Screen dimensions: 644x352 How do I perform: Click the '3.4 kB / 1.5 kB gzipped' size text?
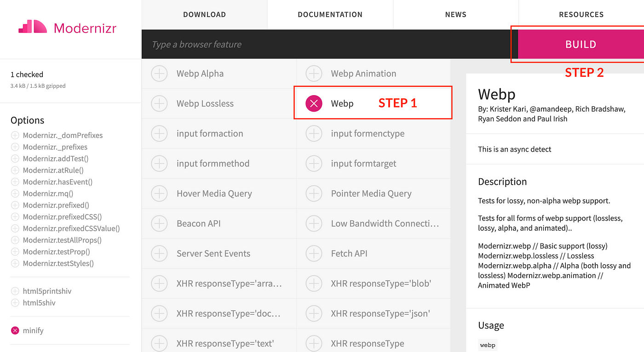38,86
